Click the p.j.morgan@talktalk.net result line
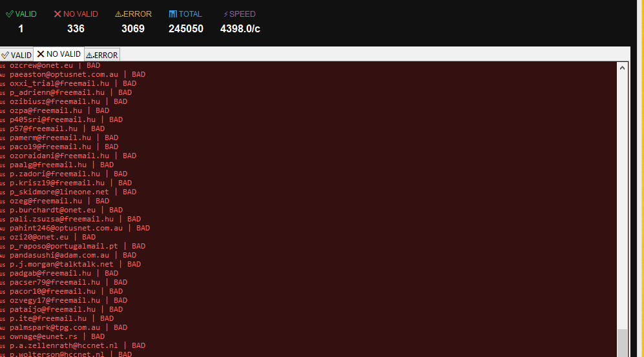Image resolution: width=644 pixels, height=357 pixels. pyautogui.click(x=75, y=264)
